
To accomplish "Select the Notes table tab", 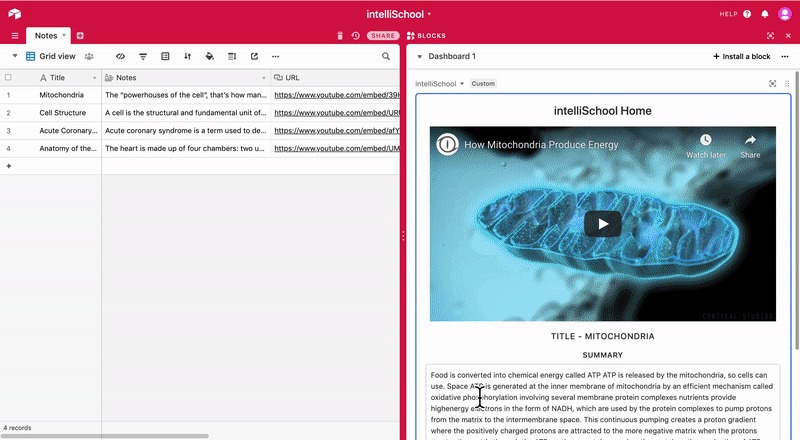I will pos(46,36).
